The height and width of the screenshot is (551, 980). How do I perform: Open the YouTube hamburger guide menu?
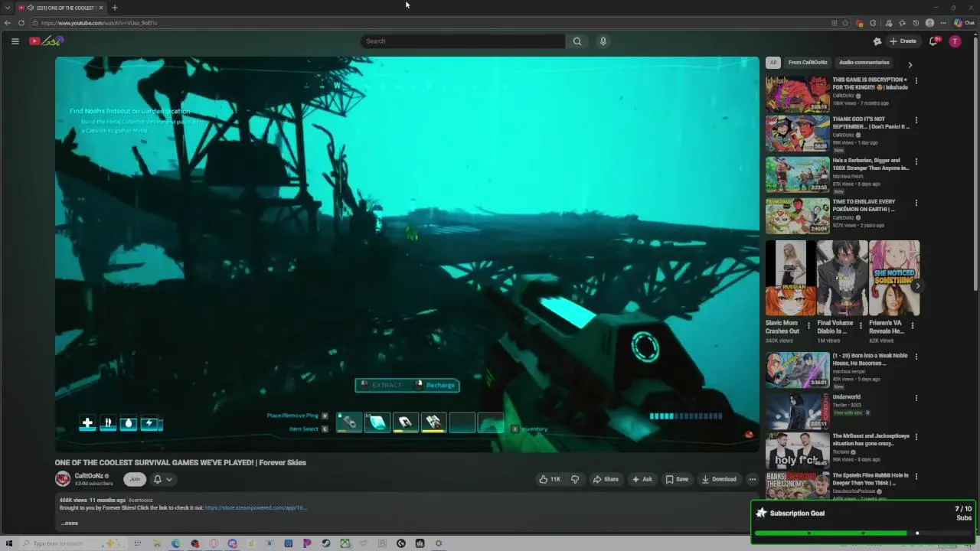[15, 41]
